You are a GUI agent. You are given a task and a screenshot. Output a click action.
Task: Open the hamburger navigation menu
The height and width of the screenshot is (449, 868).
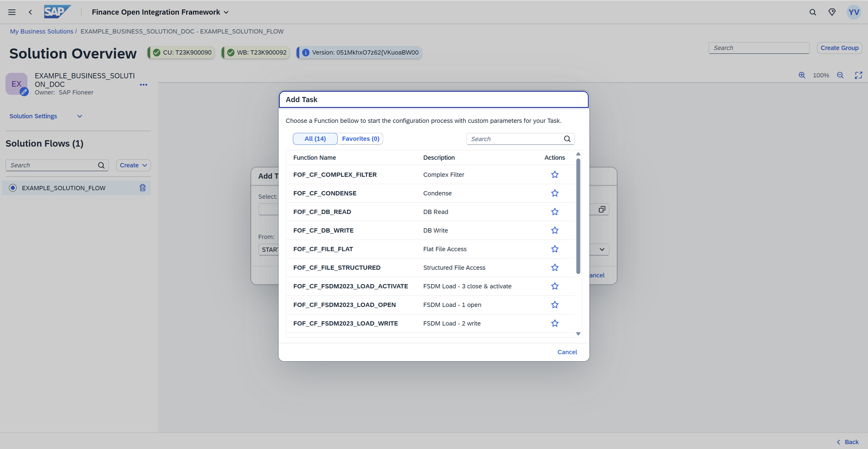pos(12,12)
